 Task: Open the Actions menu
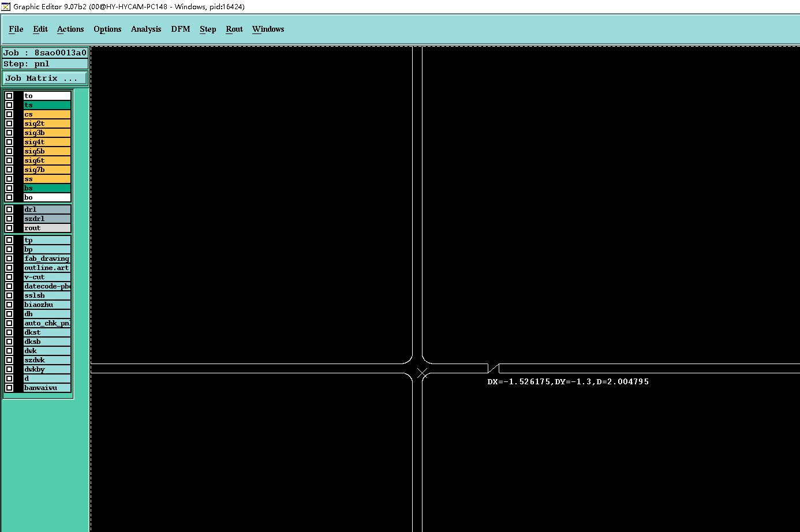point(70,29)
